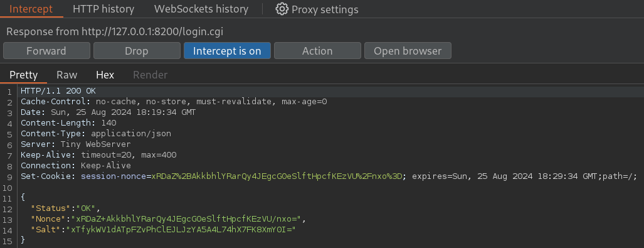Image resolution: width=644 pixels, height=248 pixels.
Task: Switch to Raw view tab
Action: 67,75
